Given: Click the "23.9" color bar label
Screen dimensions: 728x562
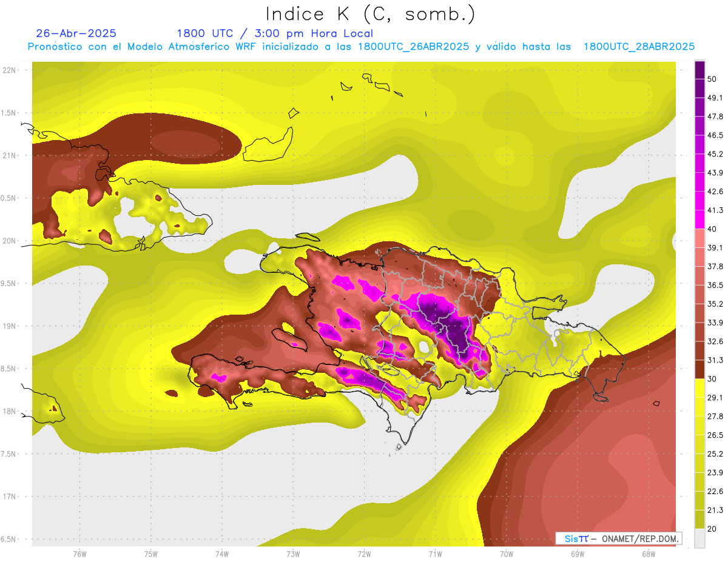Looking at the screenshot, I should click(715, 473).
